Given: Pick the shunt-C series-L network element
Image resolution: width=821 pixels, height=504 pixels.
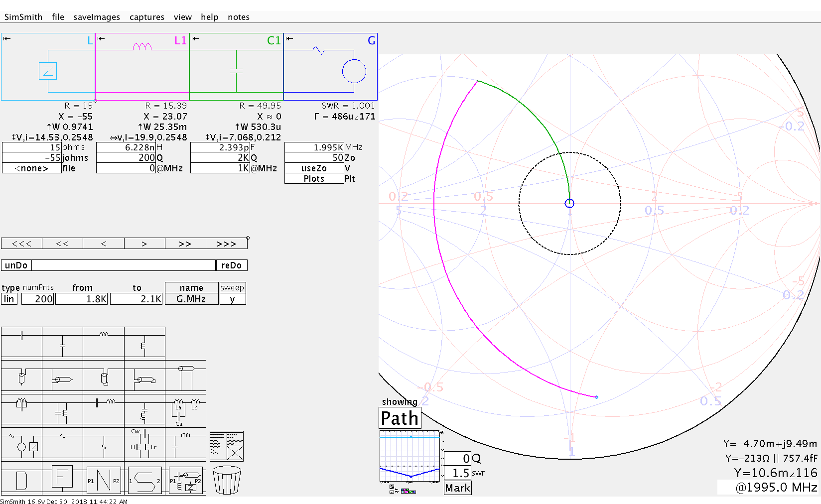Looking at the screenshot, I should [185, 443].
